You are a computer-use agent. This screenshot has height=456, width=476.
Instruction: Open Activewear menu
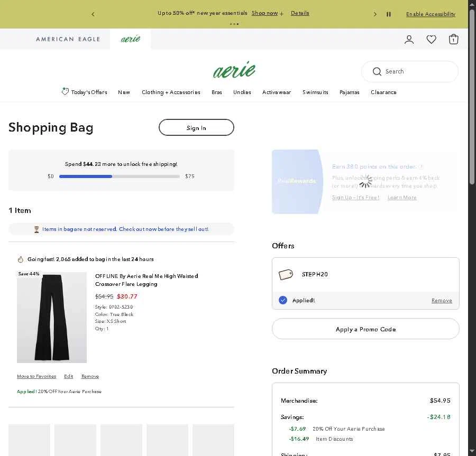[x=277, y=92]
